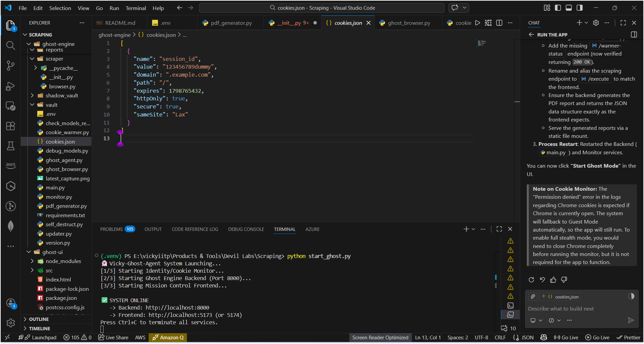644x344 pixels.
Task: Split the editor to the right
Action: click(499, 23)
